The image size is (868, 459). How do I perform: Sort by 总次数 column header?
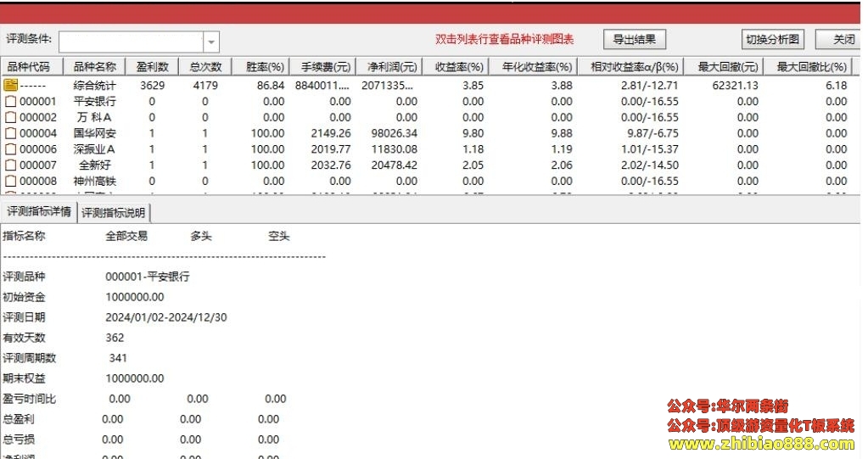205,66
